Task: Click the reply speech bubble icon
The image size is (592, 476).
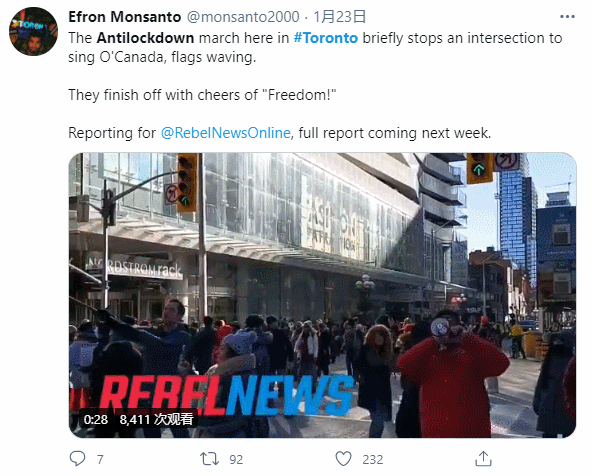Action: [77, 459]
